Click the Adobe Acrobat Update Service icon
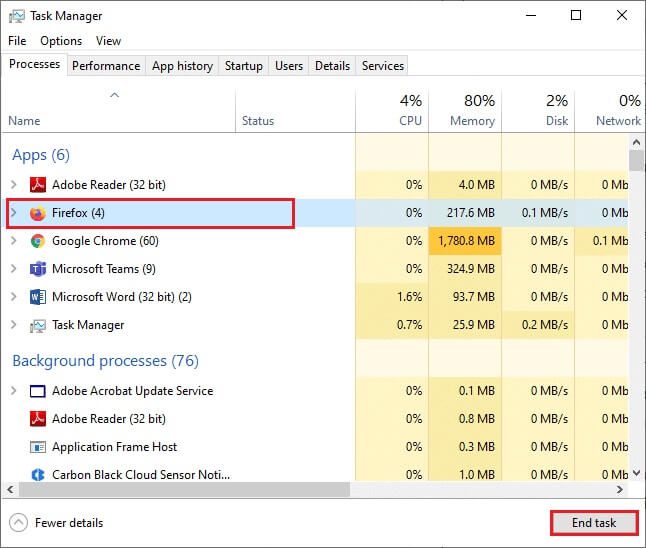Image resolution: width=646 pixels, height=548 pixels. click(x=38, y=391)
